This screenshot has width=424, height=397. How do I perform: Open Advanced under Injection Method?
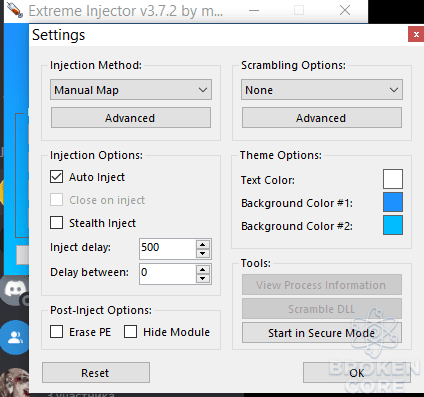[131, 118]
